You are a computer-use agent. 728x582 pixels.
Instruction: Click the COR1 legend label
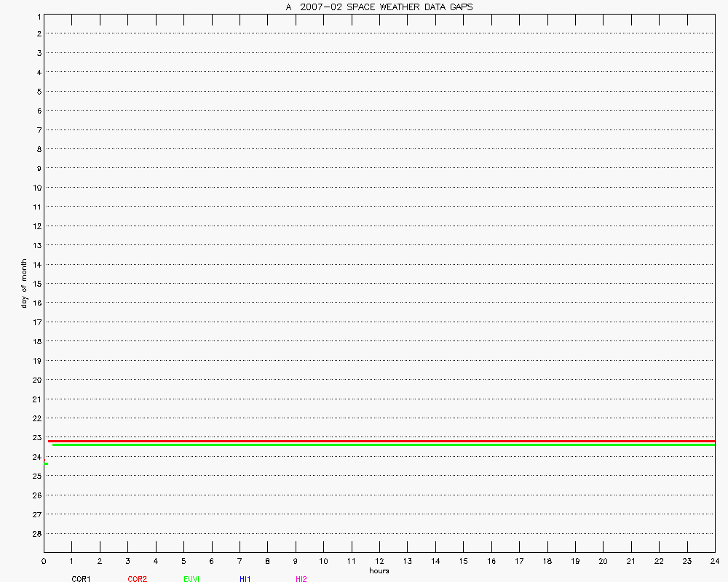pyautogui.click(x=81, y=579)
